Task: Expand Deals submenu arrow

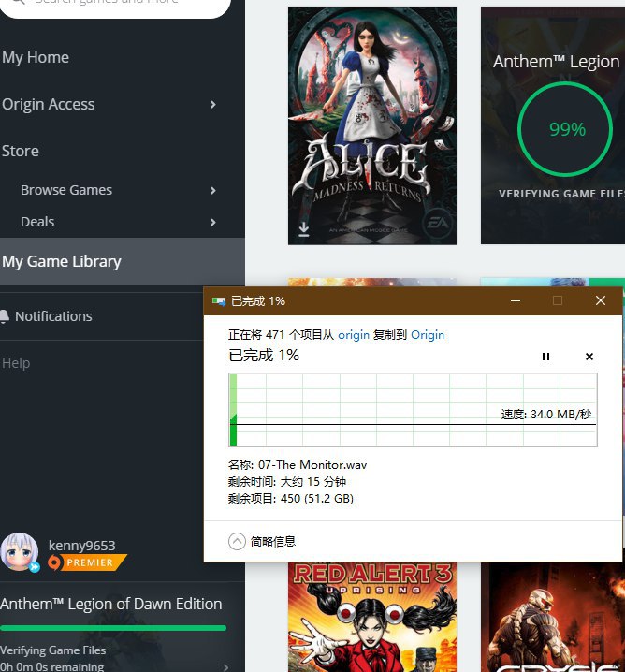Action: (x=213, y=222)
